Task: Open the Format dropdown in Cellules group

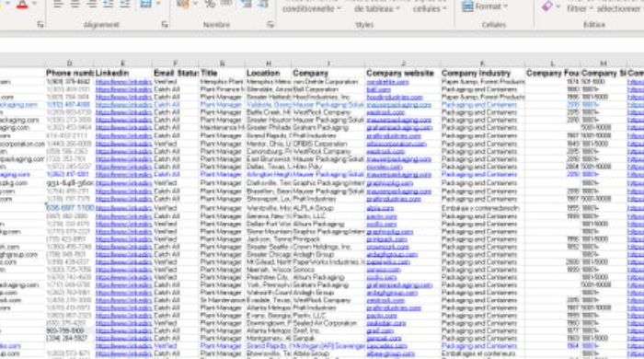Action: pos(485,6)
